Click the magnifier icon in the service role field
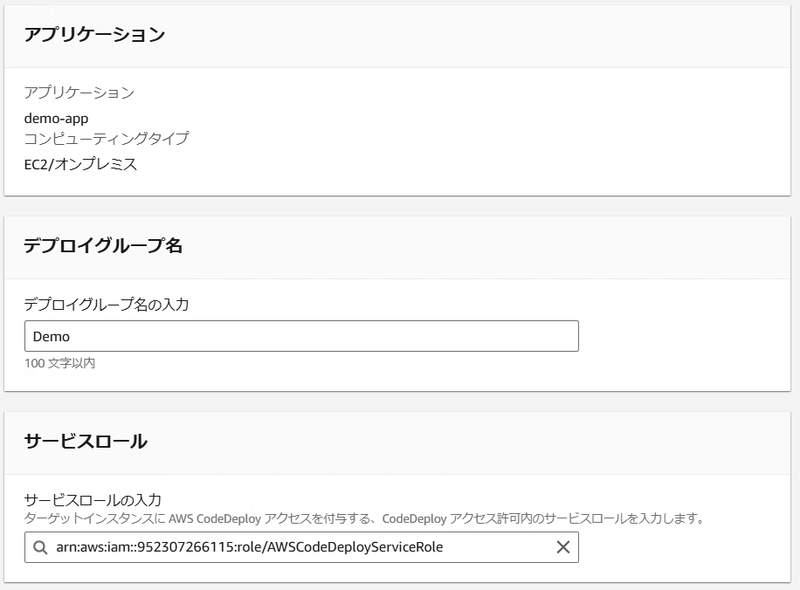The image size is (800, 590). pyautogui.click(x=40, y=547)
